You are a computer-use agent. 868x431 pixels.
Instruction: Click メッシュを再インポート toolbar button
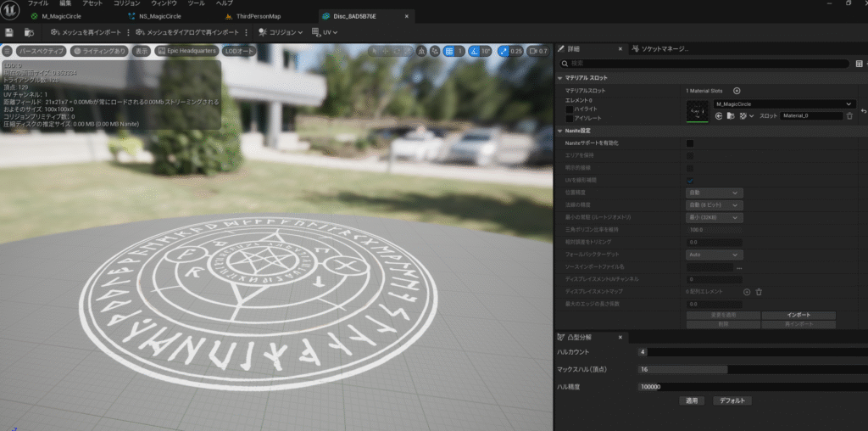pyautogui.click(x=86, y=33)
